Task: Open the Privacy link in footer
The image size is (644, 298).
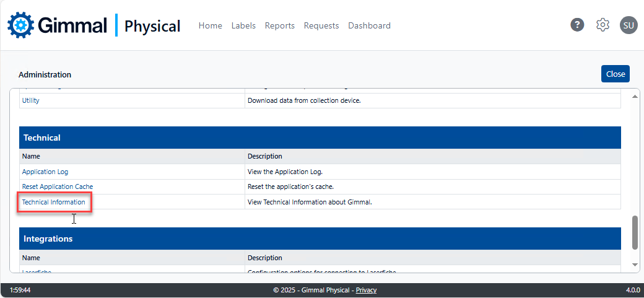Action: pos(366,290)
